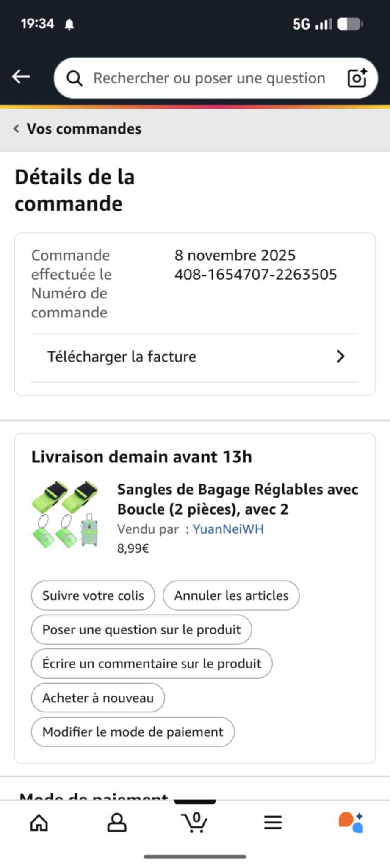Open hamburger menu icon
The width and height of the screenshot is (390, 868).
click(273, 823)
